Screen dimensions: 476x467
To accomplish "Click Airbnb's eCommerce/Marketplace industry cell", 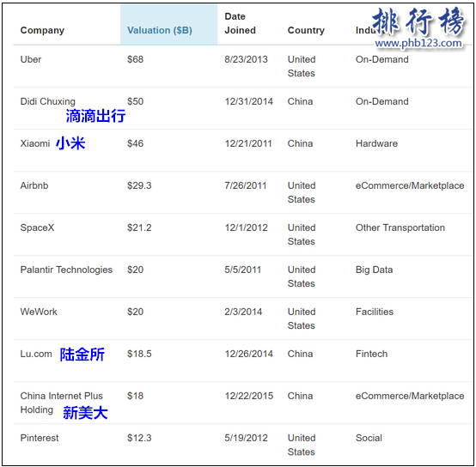I will 410,185.
